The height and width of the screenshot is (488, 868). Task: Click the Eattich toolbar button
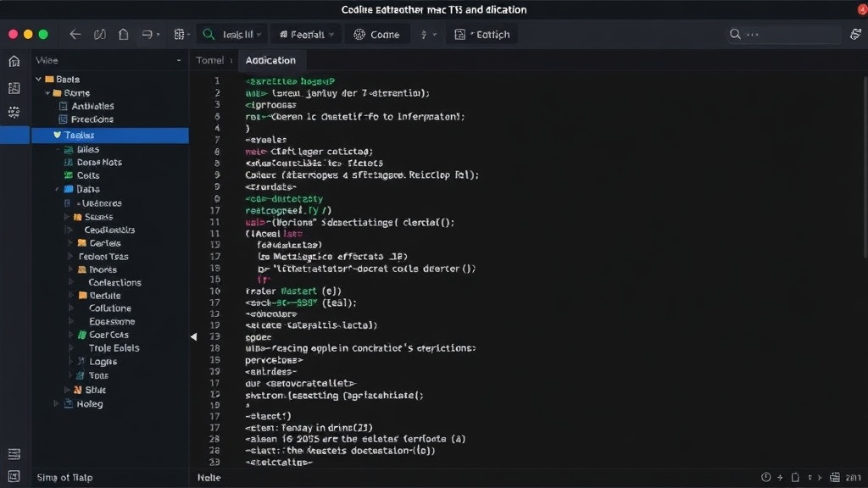click(482, 34)
